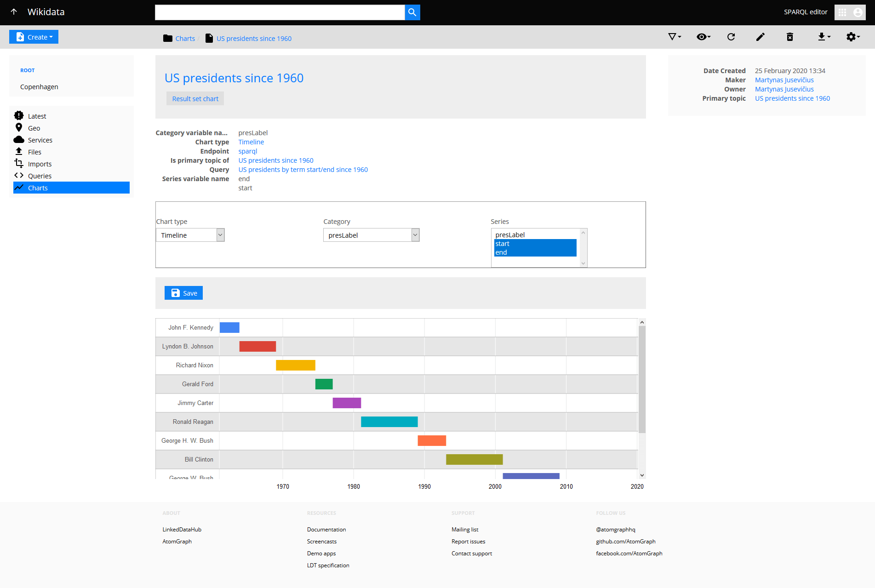Screen dimensions: 875x588
Task: Click the Wikidata title link
Action: coord(46,12)
